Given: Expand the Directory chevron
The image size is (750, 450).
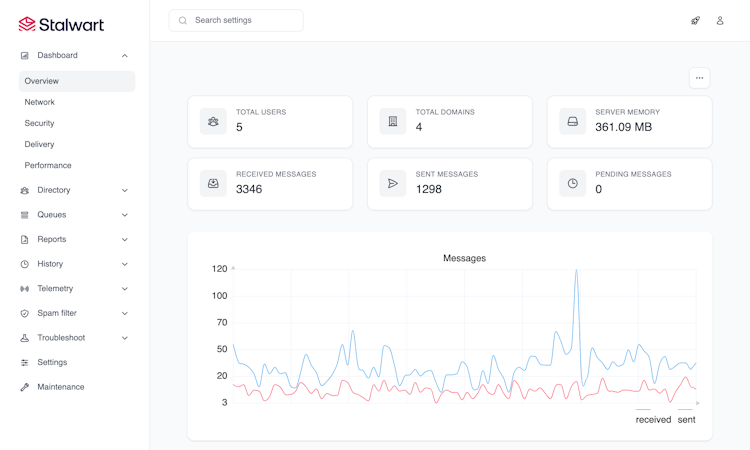Looking at the screenshot, I should [124, 190].
